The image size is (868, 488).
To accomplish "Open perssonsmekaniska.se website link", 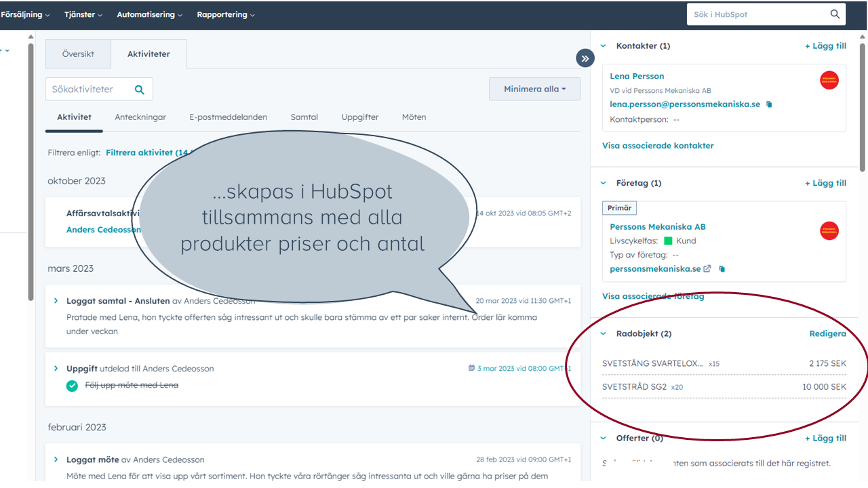I will [655, 269].
